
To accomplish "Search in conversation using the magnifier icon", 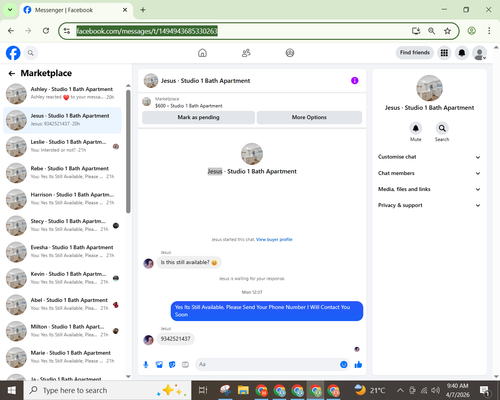I will pyautogui.click(x=442, y=128).
